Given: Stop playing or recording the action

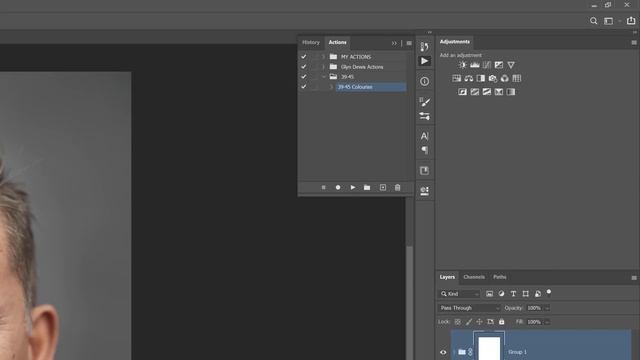Looking at the screenshot, I should [x=323, y=187].
